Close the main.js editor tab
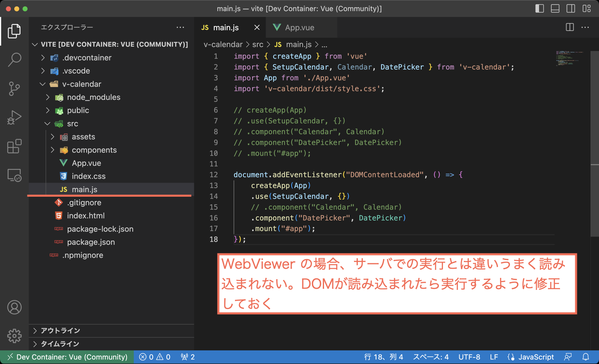 (x=257, y=27)
